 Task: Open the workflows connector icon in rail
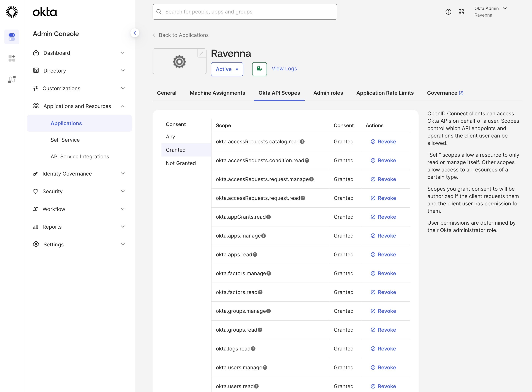point(12,80)
